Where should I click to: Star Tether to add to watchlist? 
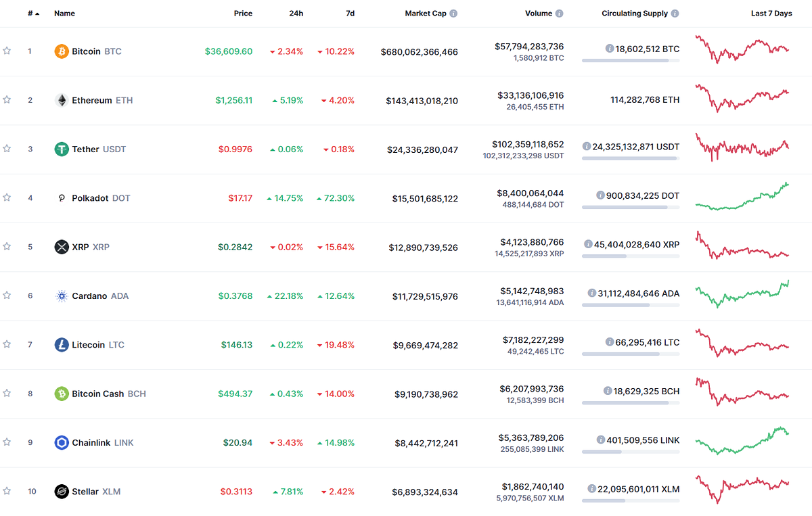click(x=7, y=148)
